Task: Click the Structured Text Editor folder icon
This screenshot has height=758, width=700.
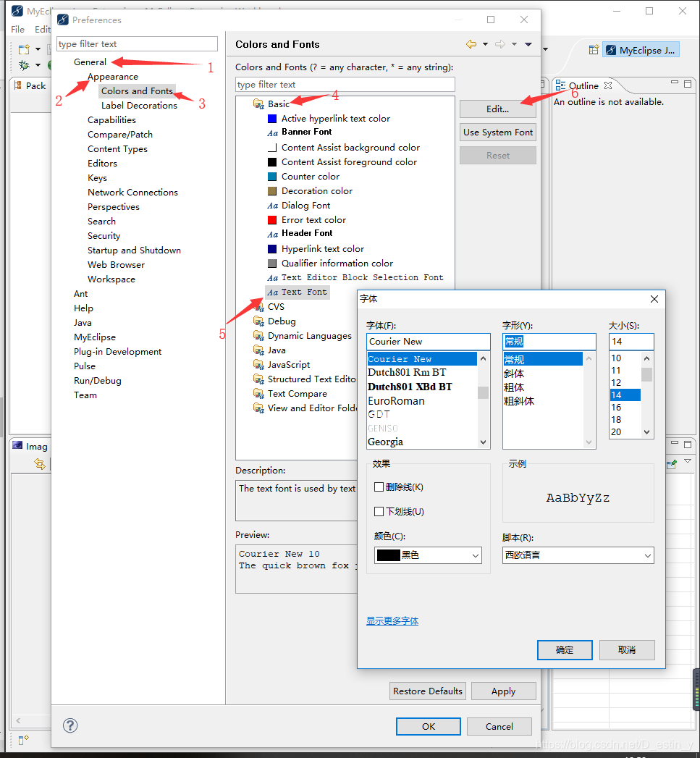Action: coord(258,379)
